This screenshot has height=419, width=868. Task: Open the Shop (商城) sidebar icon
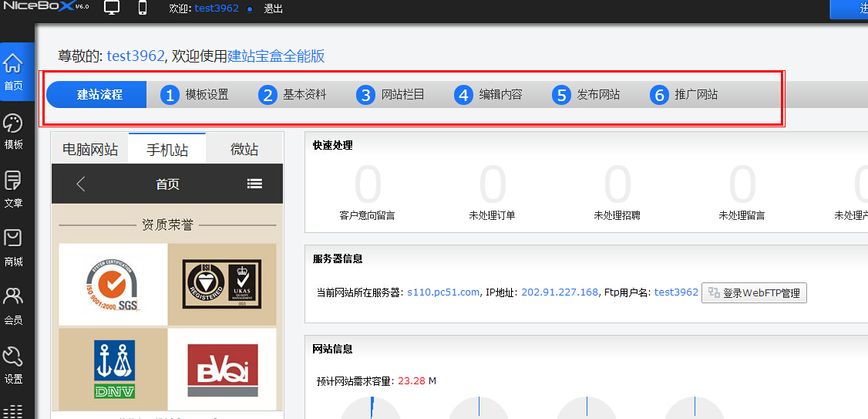14,248
